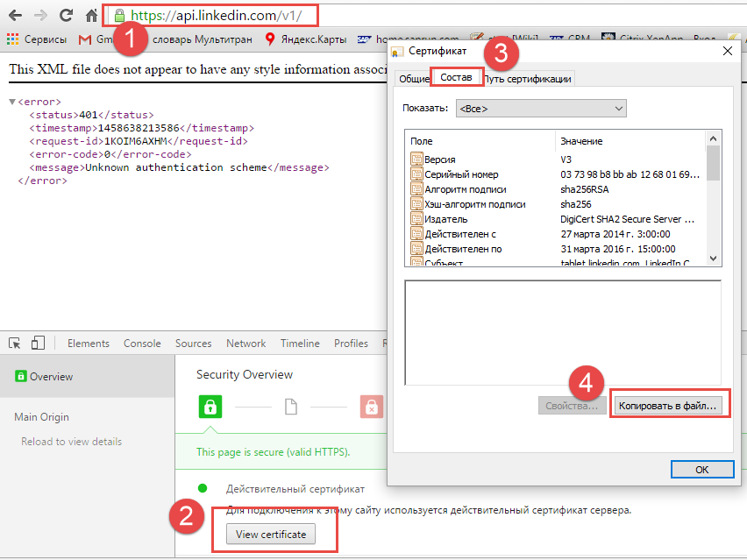Go back with the browser back arrow
Image resolution: width=747 pixels, height=560 pixels.
click(15, 16)
